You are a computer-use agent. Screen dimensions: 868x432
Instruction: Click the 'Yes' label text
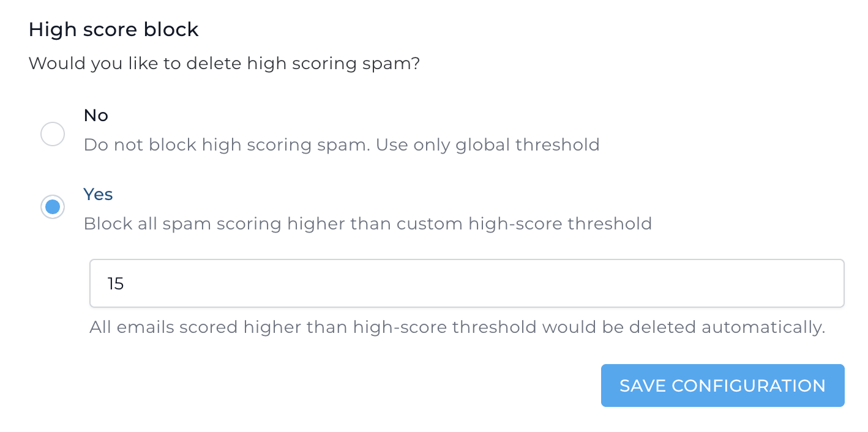point(98,194)
